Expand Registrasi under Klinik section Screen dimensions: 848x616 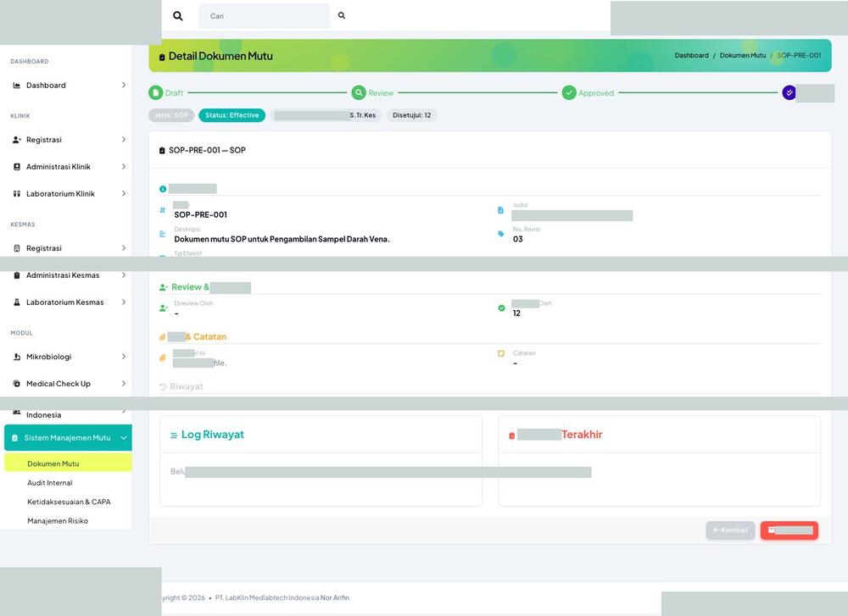click(124, 140)
